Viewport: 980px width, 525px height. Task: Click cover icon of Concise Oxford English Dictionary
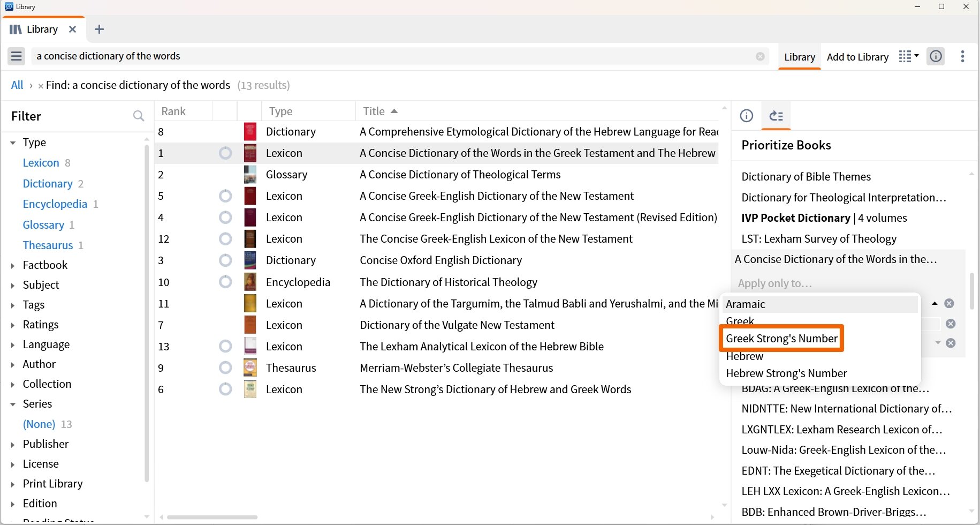coord(250,260)
